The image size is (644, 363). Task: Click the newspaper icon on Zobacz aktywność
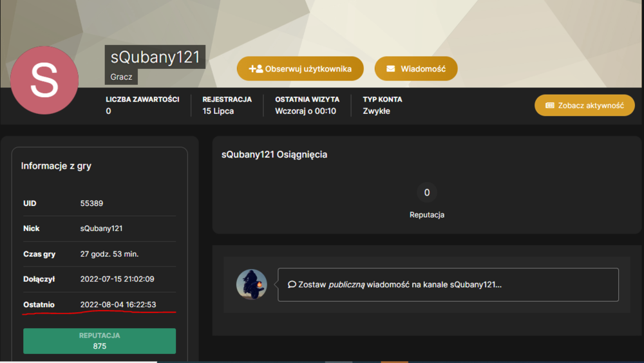click(x=549, y=106)
